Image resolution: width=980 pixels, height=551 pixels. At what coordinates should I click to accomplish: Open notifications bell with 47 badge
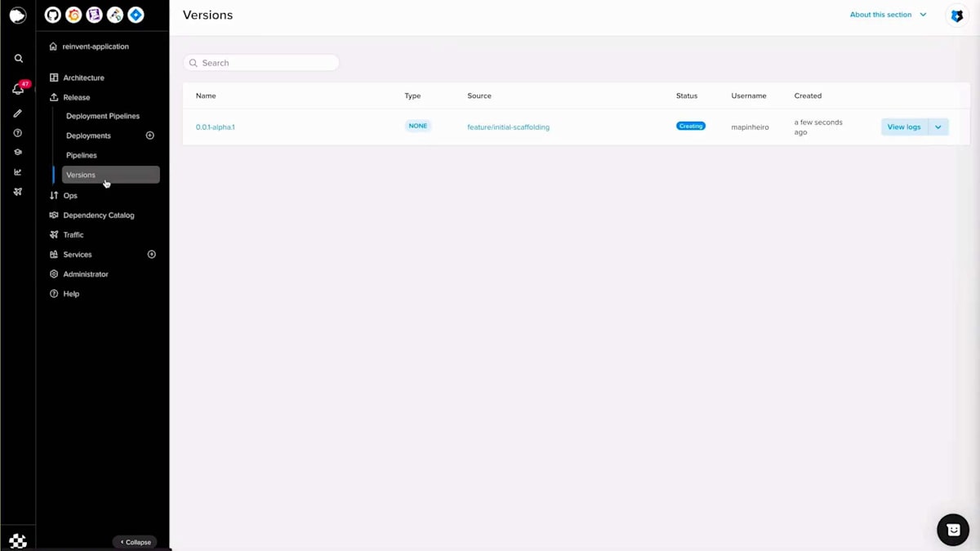click(18, 88)
